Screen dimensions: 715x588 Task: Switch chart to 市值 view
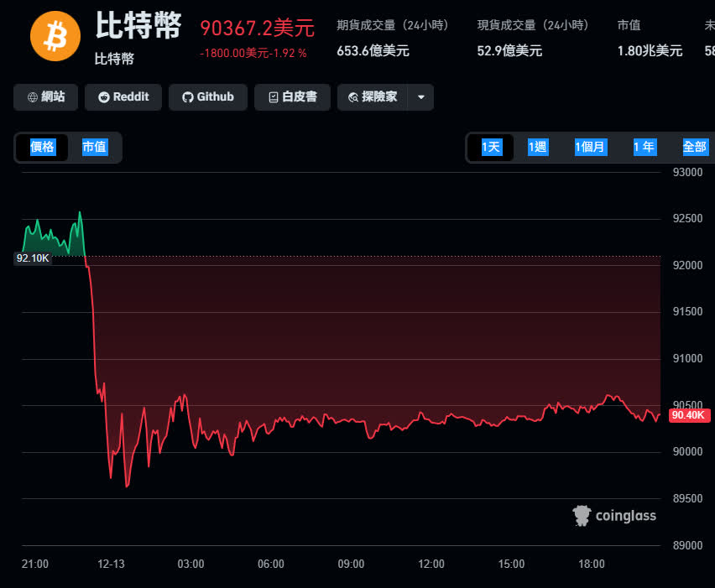[x=94, y=148]
